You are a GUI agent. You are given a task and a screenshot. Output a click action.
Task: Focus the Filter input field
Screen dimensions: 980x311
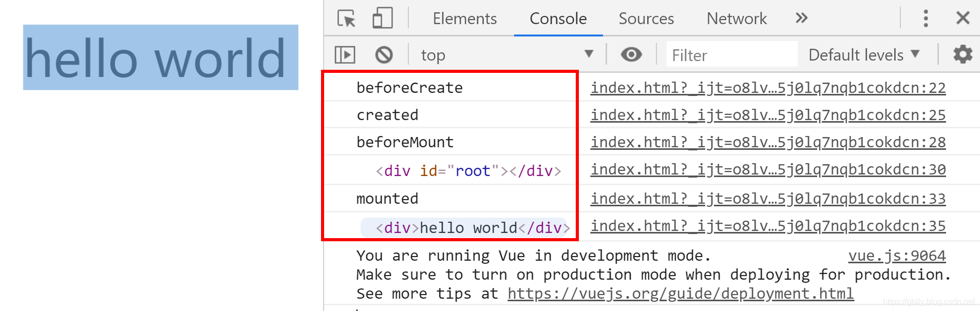click(732, 54)
